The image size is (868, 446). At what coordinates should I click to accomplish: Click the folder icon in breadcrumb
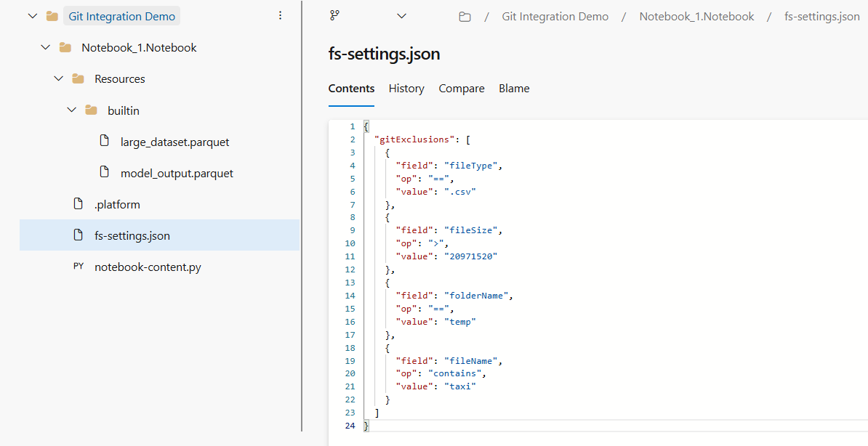465,17
